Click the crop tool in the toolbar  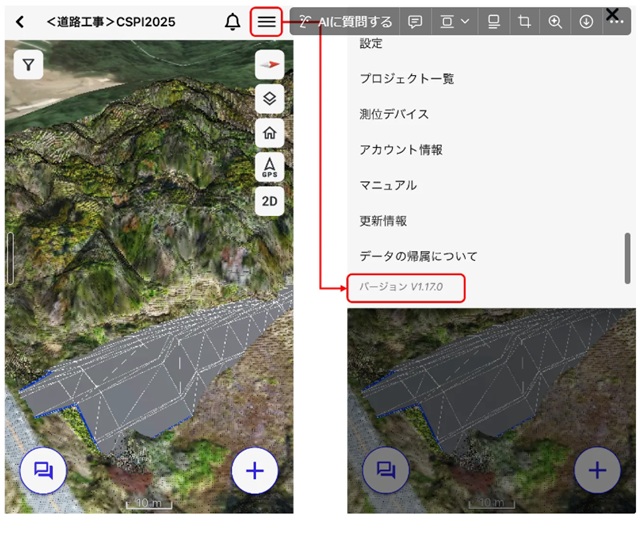point(523,21)
